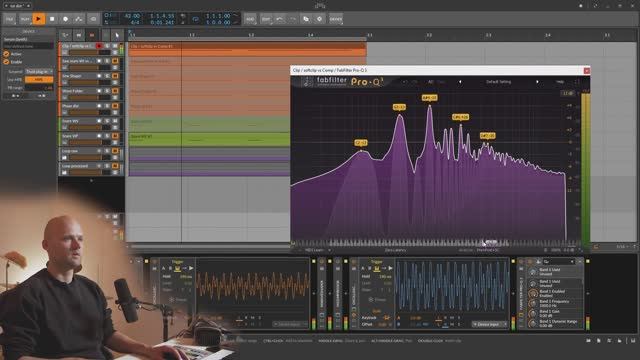Open the ADD menu
This screenshot has height=360, width=640.
click(x=250, y=19)
